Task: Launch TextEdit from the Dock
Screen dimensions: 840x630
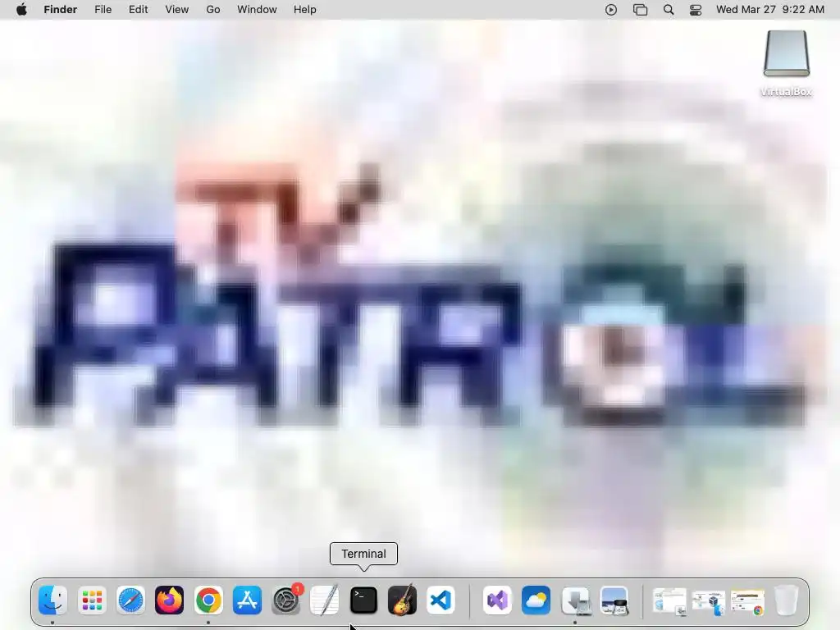Action: 325,600
